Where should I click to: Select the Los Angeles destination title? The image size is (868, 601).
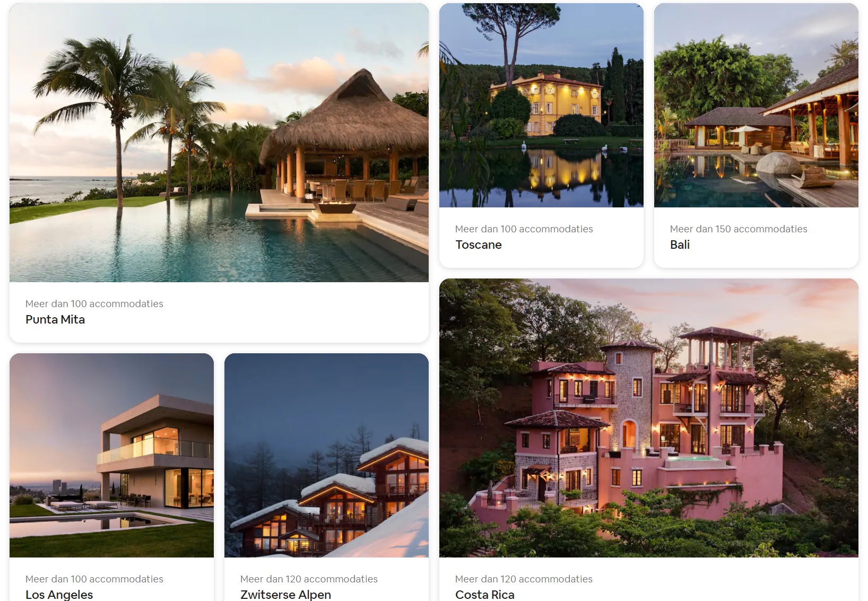click(59, 595)
